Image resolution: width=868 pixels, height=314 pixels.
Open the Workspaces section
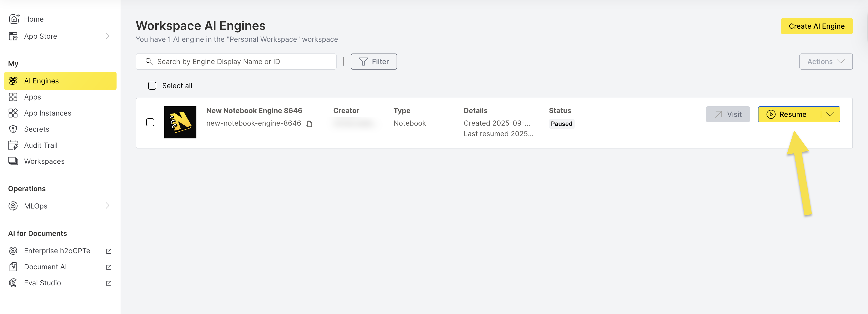[x=44, y=161]
